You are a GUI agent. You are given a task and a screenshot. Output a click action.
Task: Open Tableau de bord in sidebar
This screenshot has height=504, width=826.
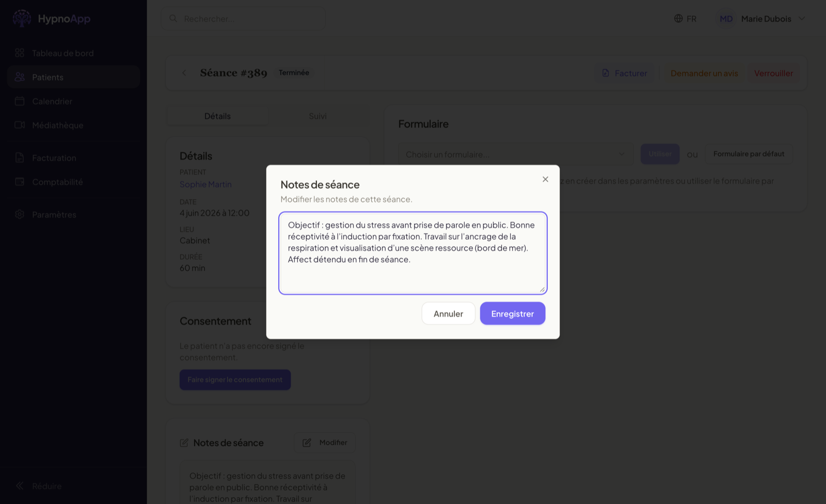pyautogui.click(x=73, y=53)
